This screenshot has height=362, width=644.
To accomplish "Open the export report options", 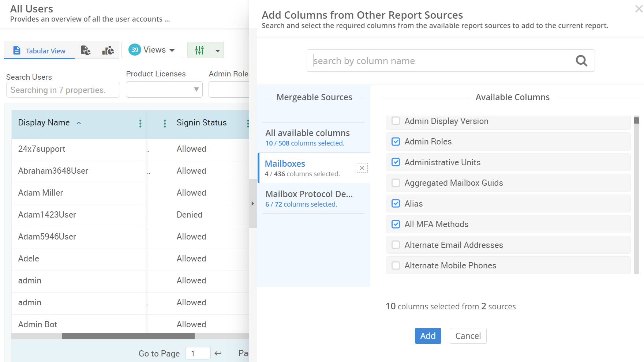I will 86,50.
